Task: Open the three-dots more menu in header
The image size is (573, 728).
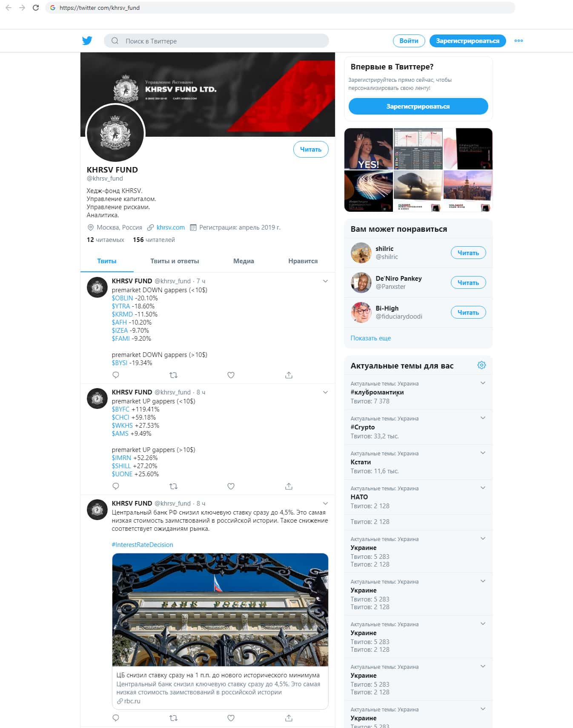Action: (x=519, y=41)
